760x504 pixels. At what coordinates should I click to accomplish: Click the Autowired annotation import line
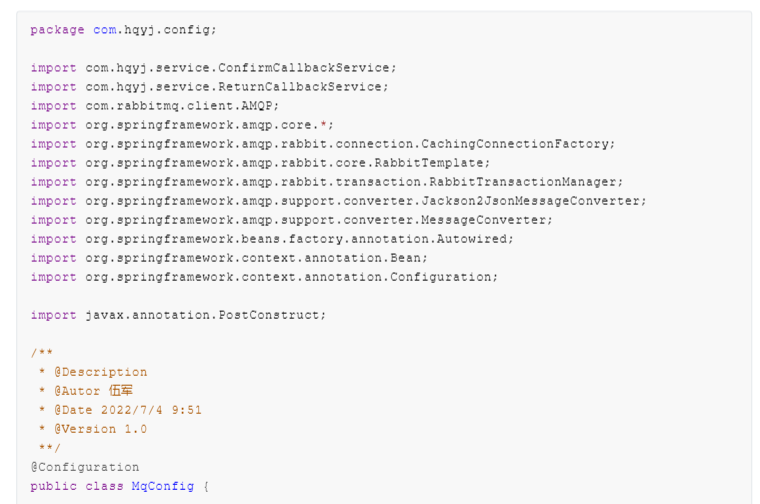click(271, 239)
